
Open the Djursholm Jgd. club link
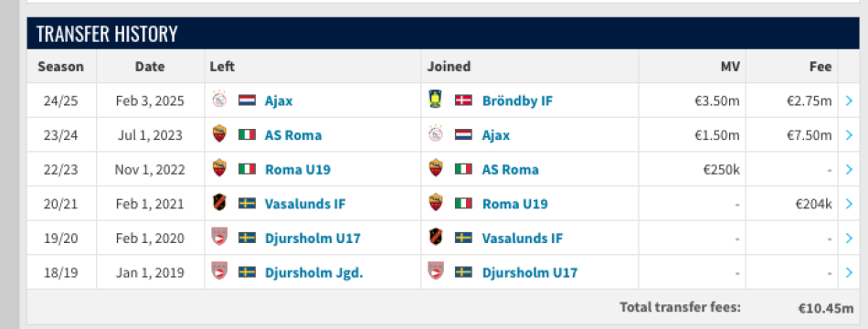point(314,272)
